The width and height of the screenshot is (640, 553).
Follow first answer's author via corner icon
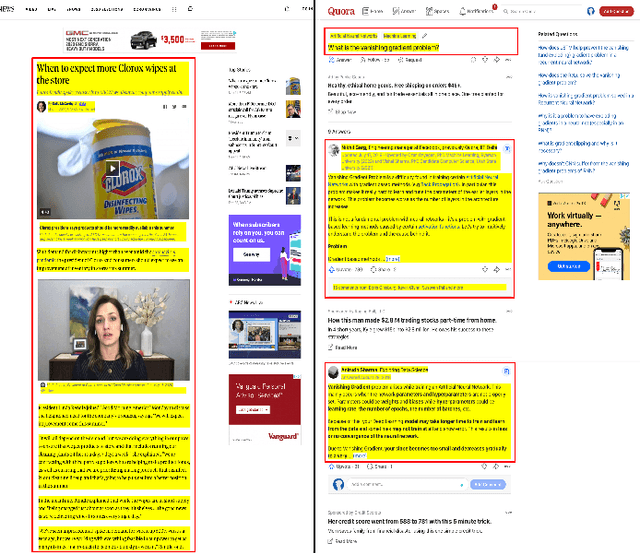click(507, 149)
